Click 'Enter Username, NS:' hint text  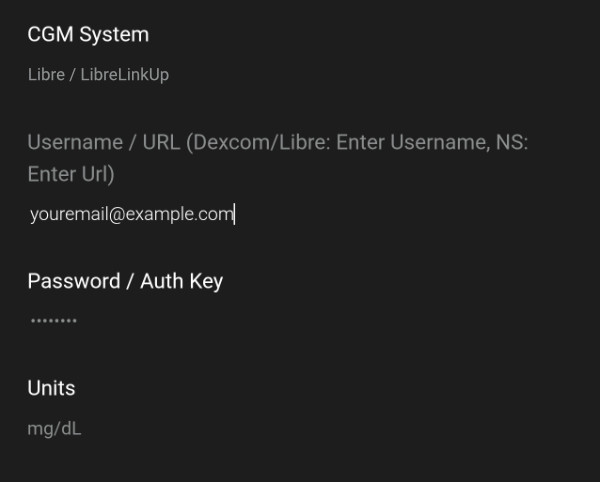(432, 143)
